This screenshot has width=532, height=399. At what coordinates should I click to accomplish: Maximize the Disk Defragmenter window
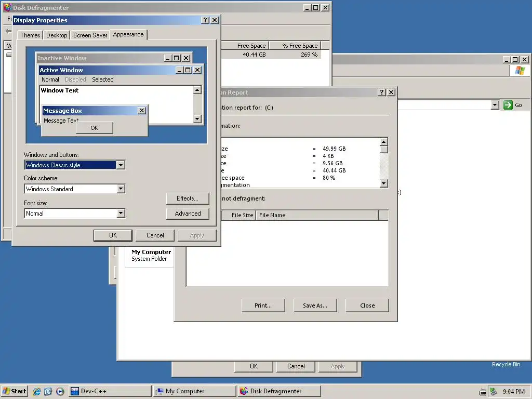[315, 7]
